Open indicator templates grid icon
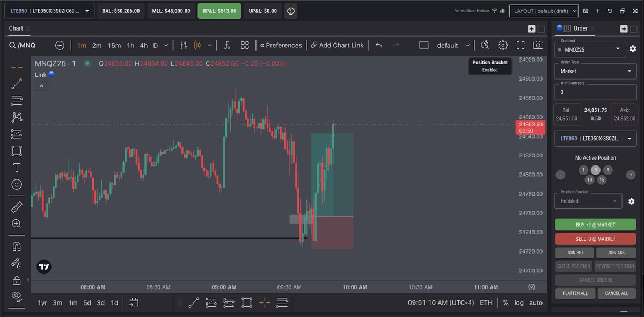 tap(245, 45)
